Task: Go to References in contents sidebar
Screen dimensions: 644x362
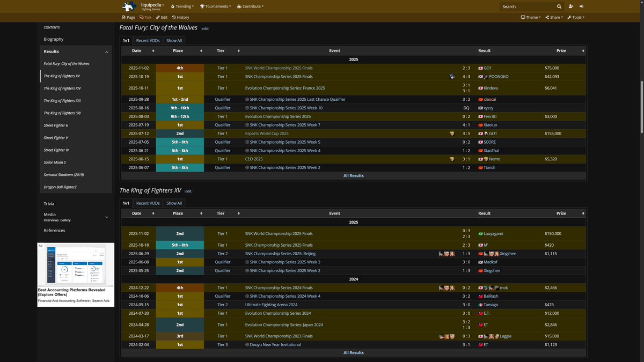Action: pos(54,231)
